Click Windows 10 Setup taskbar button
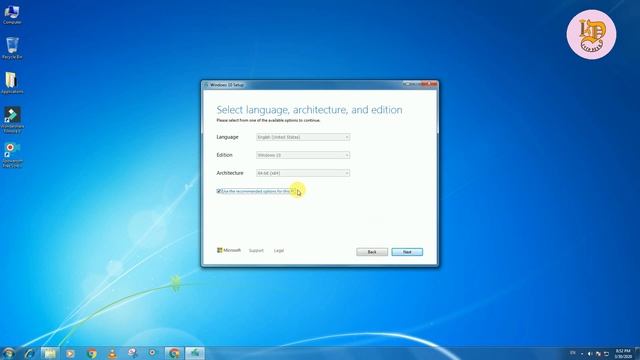The width and height of the screenshot is (640, 360). coord(195,353)
